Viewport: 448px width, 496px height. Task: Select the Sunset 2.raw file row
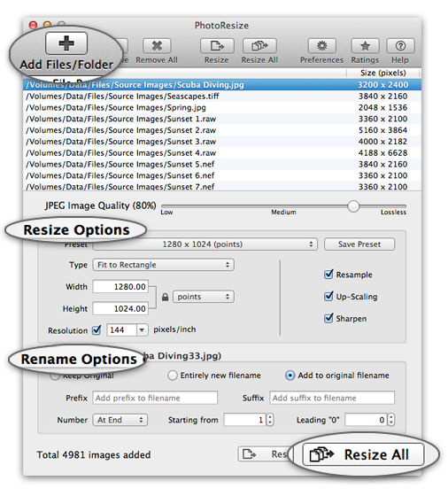(222, 130)
